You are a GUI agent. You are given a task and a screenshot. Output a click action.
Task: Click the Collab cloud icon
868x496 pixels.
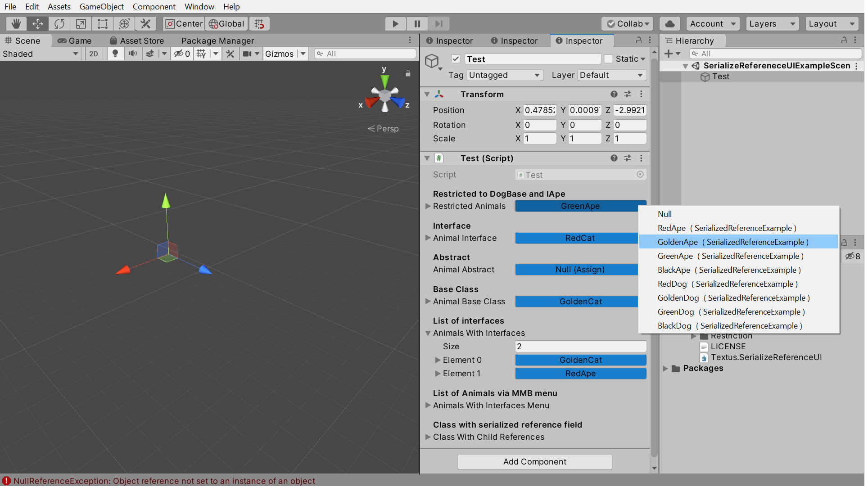coord(669,23)
